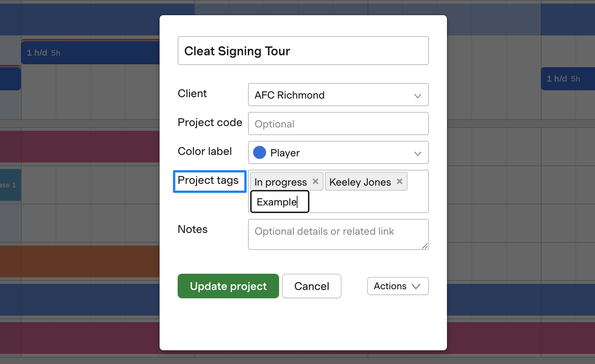Remove the In progress tag
This screenshot has height=364, width=595.
click(316, 181)
